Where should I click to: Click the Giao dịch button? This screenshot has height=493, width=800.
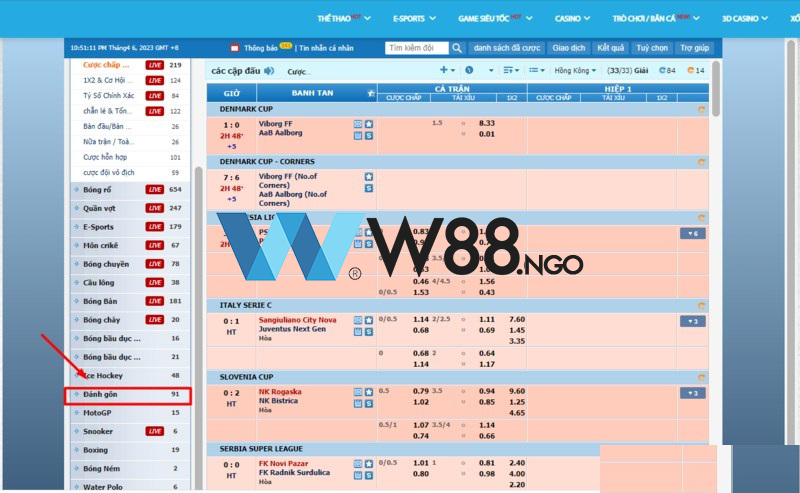coord(568,48)
